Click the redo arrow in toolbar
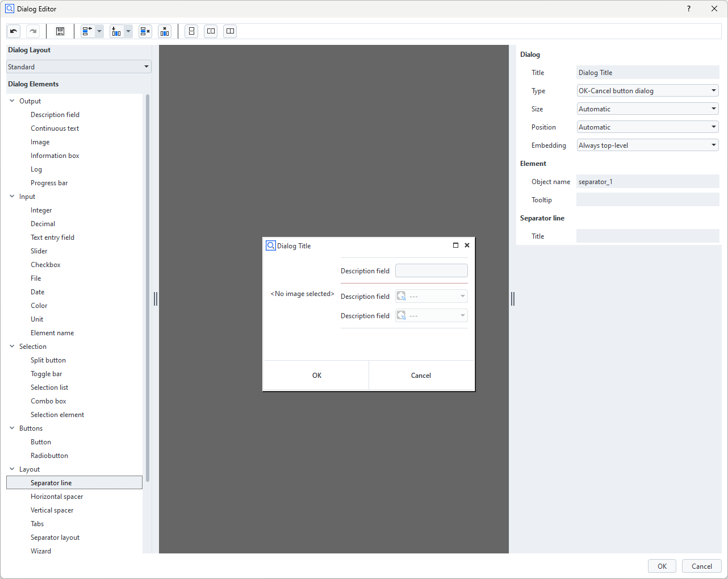The height and width of the screenshot is (579, 728). pyautogui.click(x=33, y=31)
